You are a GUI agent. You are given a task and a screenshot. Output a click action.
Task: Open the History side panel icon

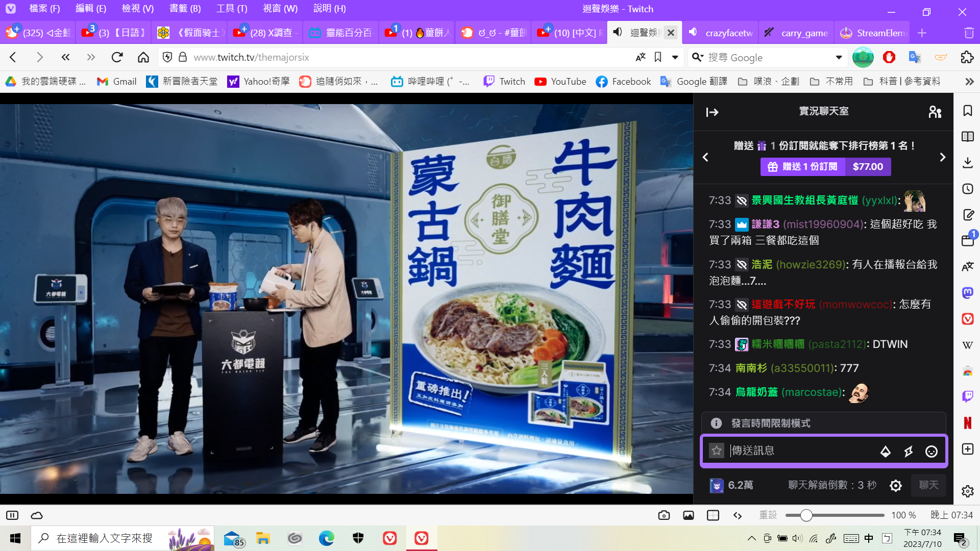[968, 189]
